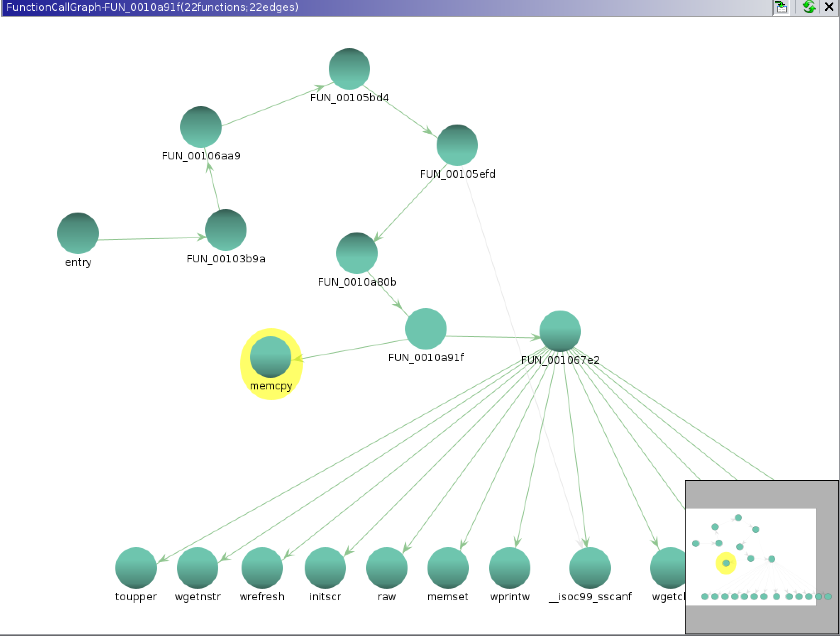
Task: Click the wrefresh function node
Action: pyautogui.click(x=262, y=568)
